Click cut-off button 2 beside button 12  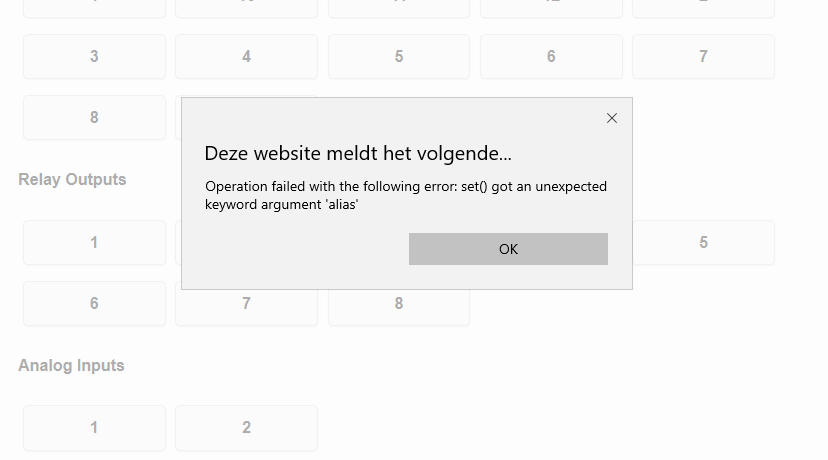(703, 8)
